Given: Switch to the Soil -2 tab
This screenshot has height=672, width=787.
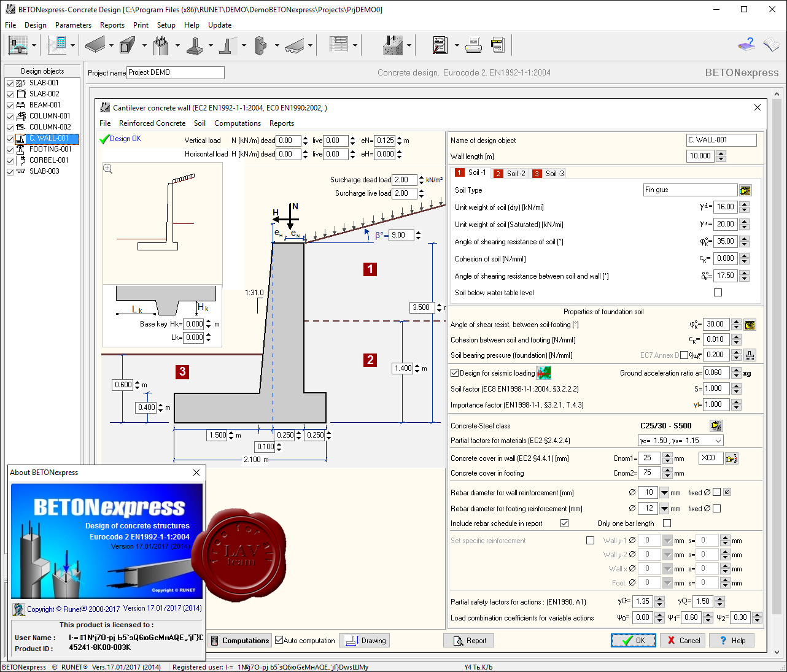Looking at the screenshot, I should [x=510, y=174].
